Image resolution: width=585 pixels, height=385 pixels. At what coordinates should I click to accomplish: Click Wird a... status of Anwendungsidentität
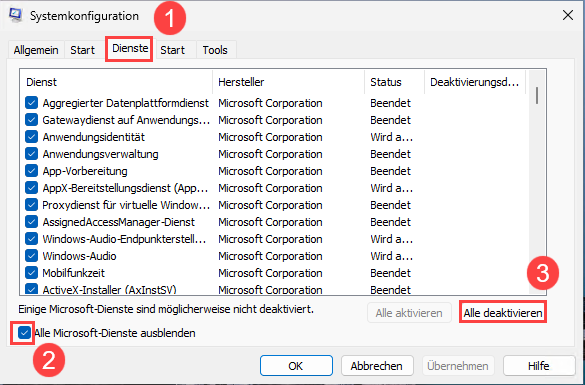[391, 137]
